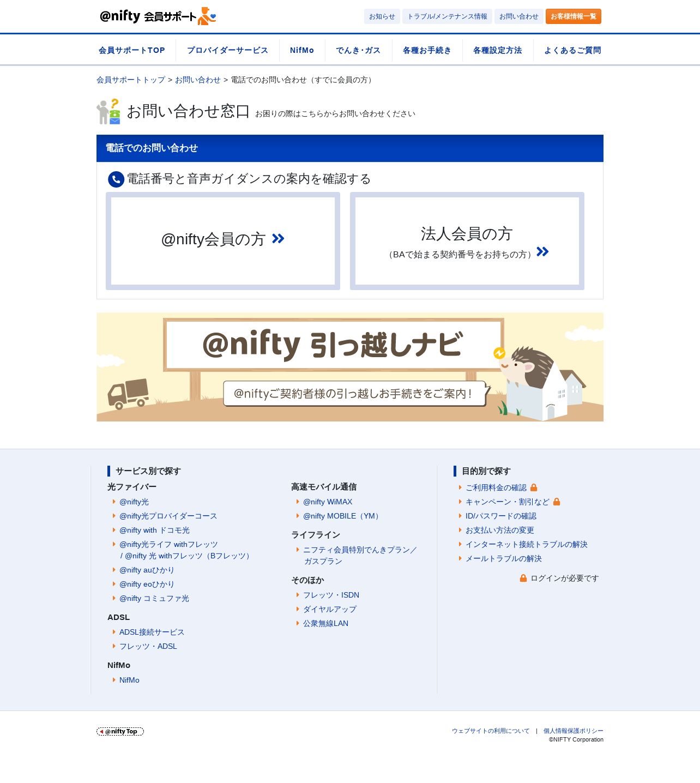The image size is (700, 783).
Task: Click the @nifty 会員サポート logo
Action: click(158, 16)
